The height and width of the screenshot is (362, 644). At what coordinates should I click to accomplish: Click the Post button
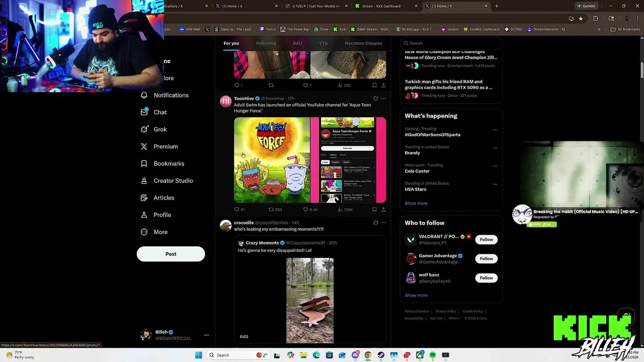(x=171, y=254)
